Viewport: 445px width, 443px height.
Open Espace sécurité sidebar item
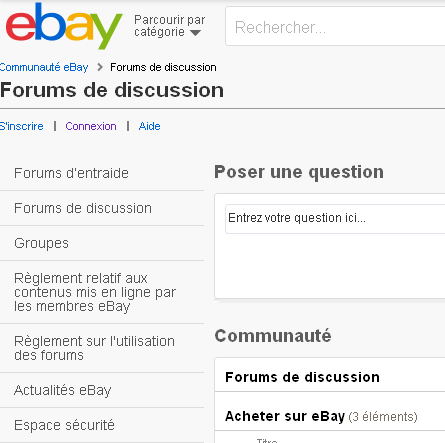(102, 425)
